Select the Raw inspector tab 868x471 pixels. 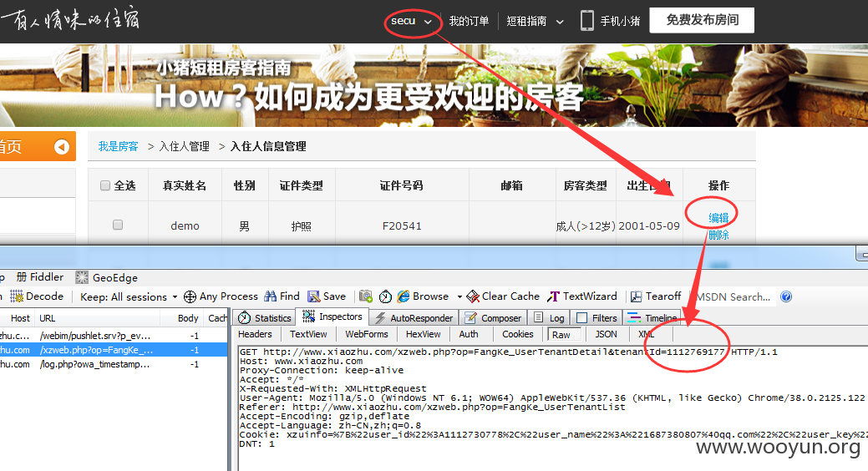[x=564, y=334]
